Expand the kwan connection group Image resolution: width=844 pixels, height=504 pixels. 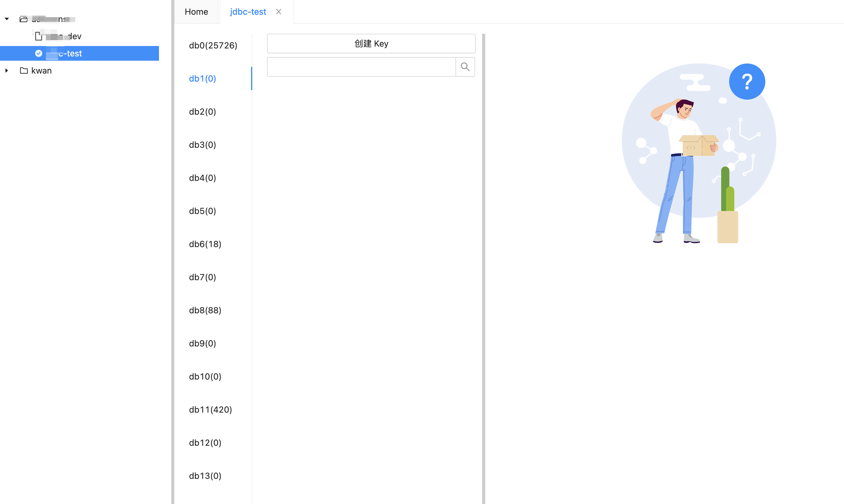click(6, 71)
